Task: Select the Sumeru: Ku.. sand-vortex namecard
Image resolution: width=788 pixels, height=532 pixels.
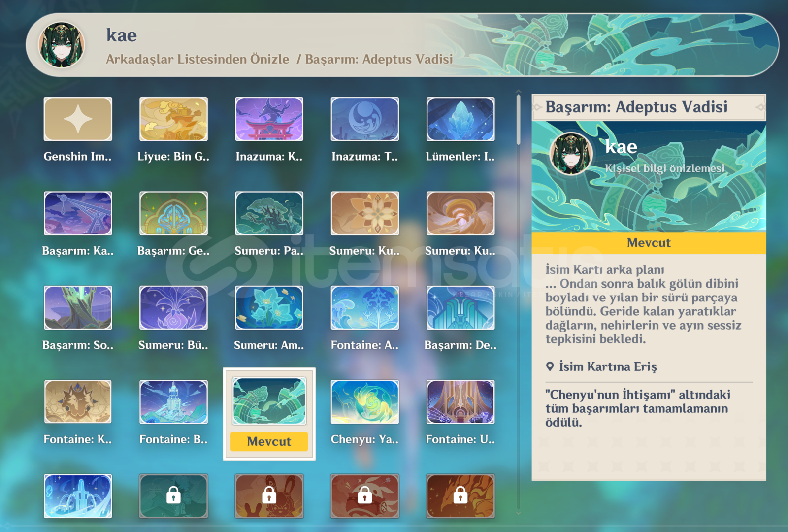Action: [x=460, y=213]
